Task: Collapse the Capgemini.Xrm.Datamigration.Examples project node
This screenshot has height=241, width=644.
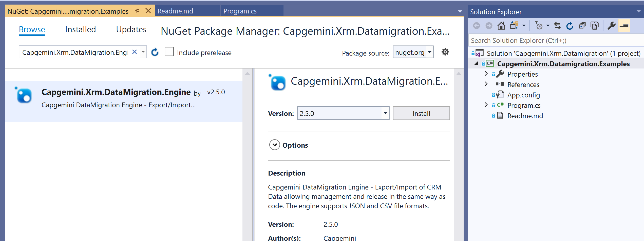Action: click(476, 63)
